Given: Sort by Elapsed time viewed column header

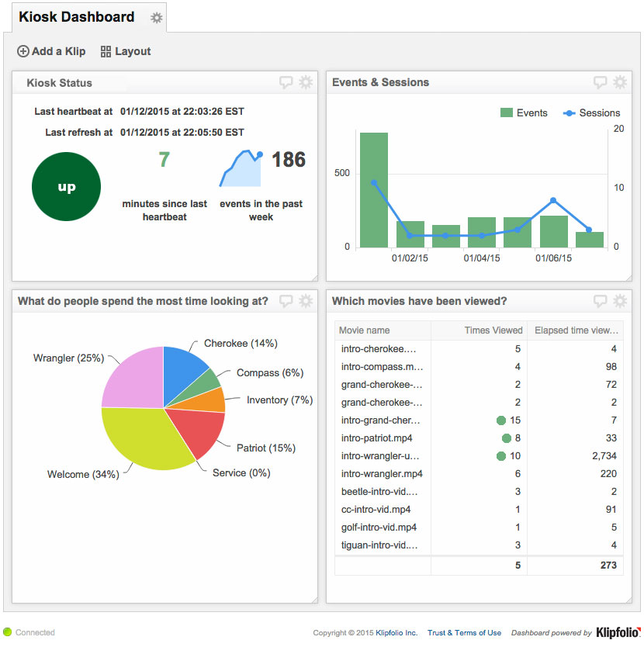Looking at the screenshot, I should [575, 330].
